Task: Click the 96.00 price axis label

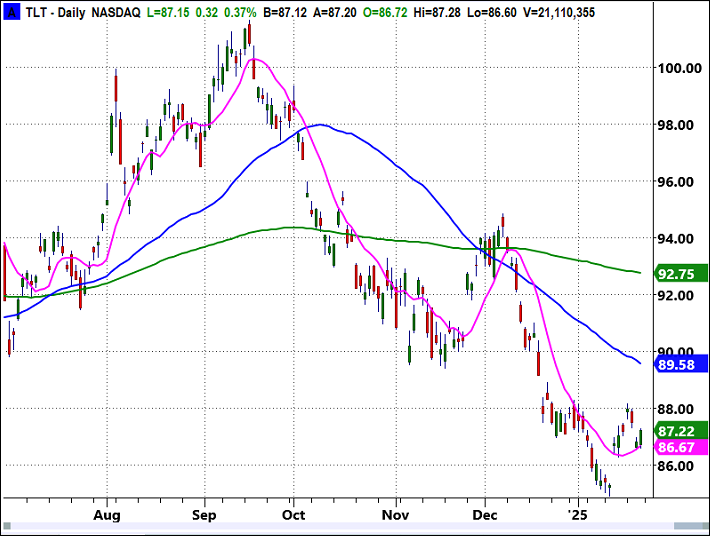Action: pyautogui.click(x=672, y=182)
